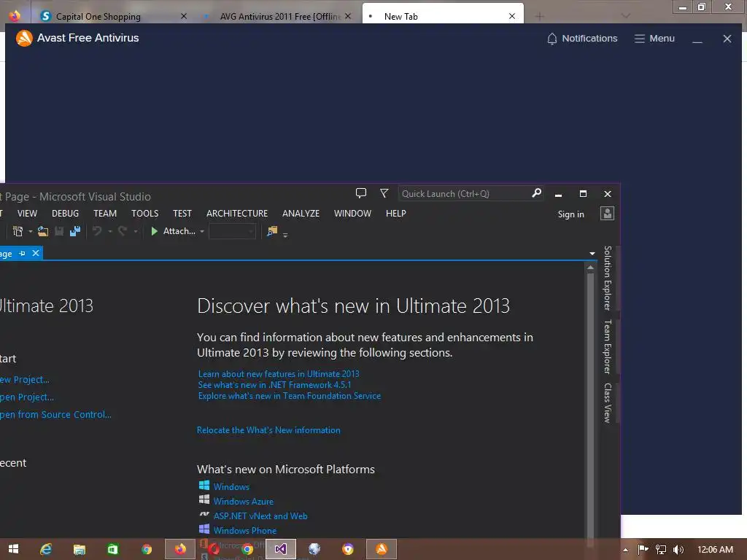Click the Open File folder icon in Visual Studio toolbar
The image size is (747, 560).
[43, 231]
